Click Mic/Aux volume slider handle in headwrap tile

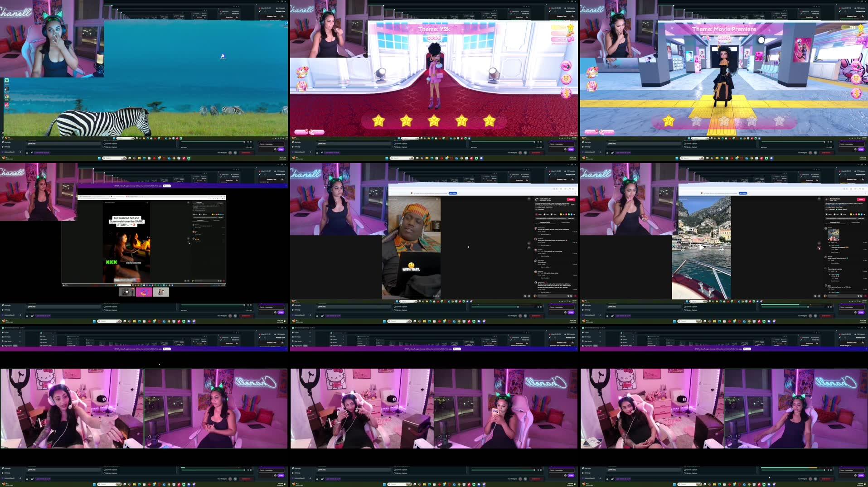coord(518,307)
